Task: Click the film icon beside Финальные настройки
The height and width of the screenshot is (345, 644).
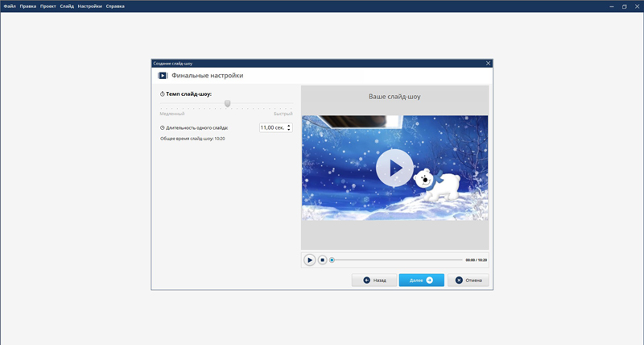Action: [163, 76]
